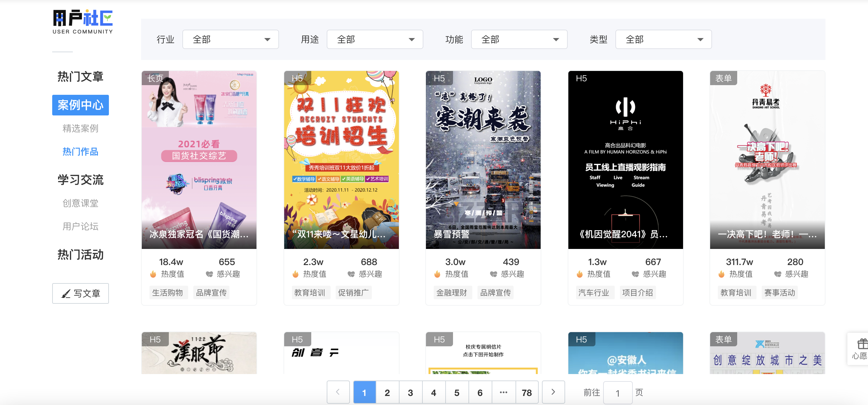
Task: Open the 寒潮来袭 poster thumbnail
Action: tap(483, 159)
